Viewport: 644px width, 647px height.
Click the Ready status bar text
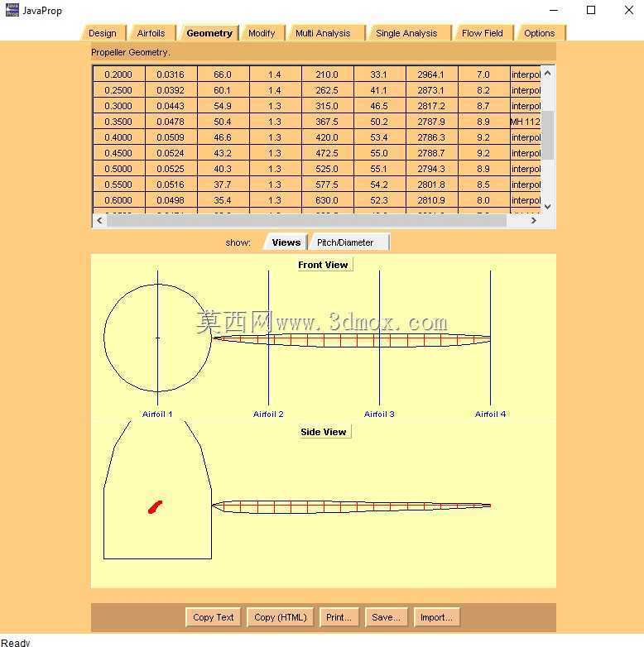(x=15, y=642)
